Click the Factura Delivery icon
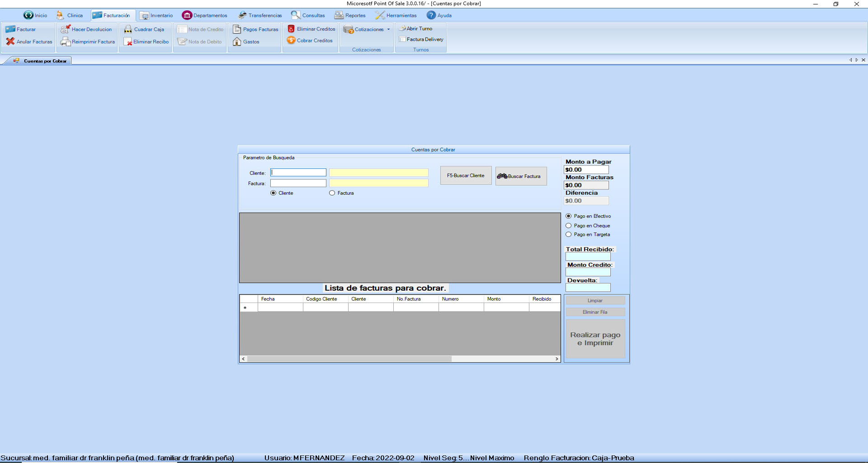This screenshot has width=868, height=463. click(402, 39)
